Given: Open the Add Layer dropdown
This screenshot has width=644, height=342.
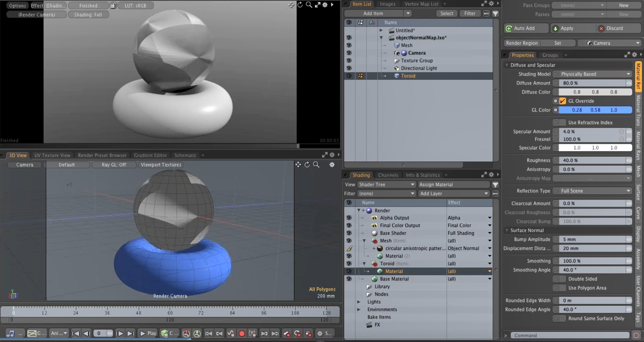Looking at the screenshot, I should (454, 194).
